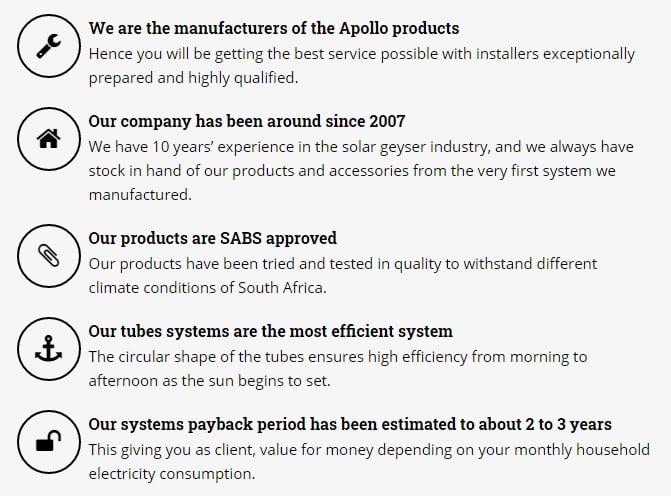
Task: Click text about climate conditions of South Africa
Action: (x=343, y=276)
